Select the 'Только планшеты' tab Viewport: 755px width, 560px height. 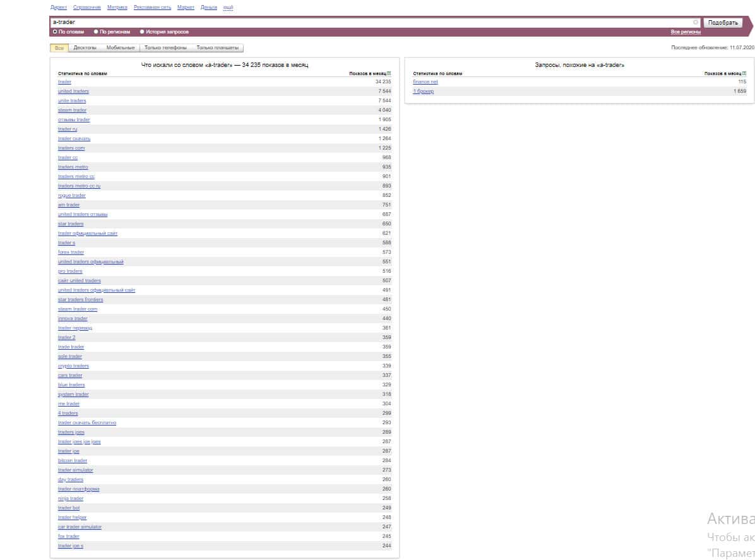(217, 48)
